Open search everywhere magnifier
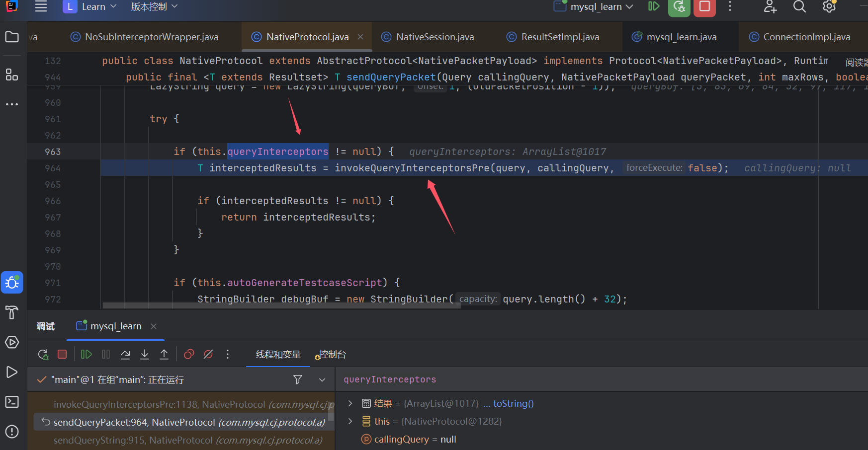The height and width of the screenshot is (450, 868). pos(799,6)
